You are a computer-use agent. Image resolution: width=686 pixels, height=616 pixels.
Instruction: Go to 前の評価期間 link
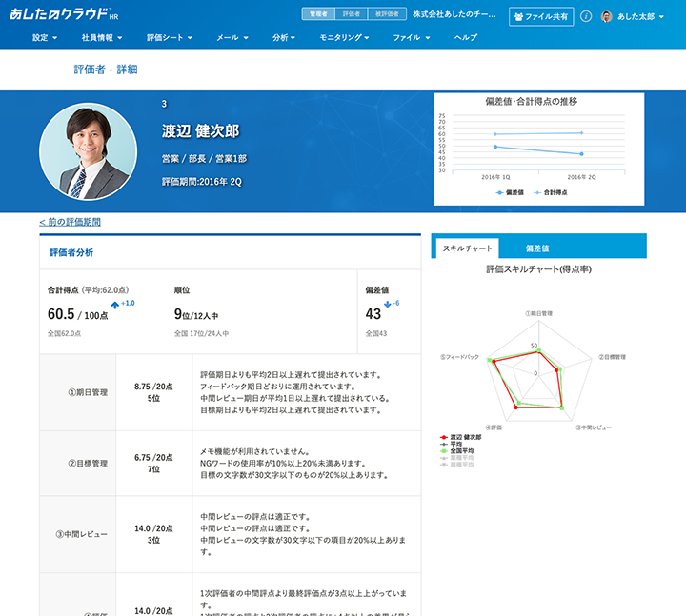pyautogui.click(x=70, y=222)
